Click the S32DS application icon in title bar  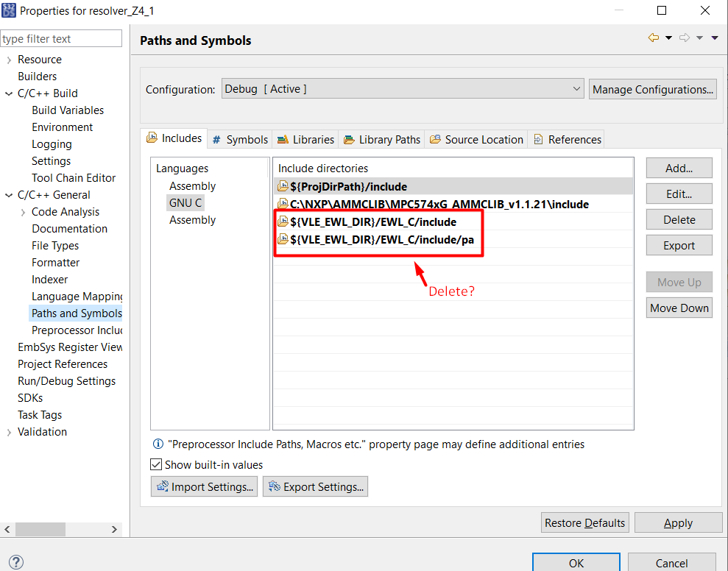[8, 10]
